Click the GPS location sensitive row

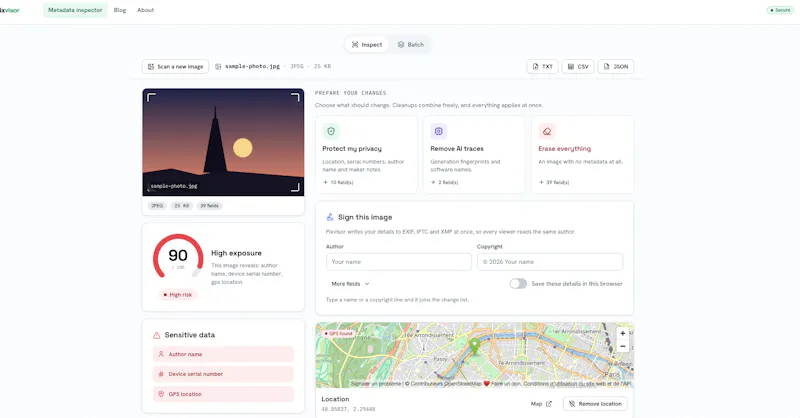pos(223,394)
